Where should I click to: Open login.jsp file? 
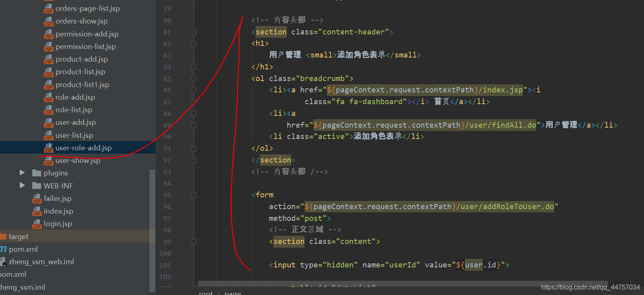tap(58, 224)
